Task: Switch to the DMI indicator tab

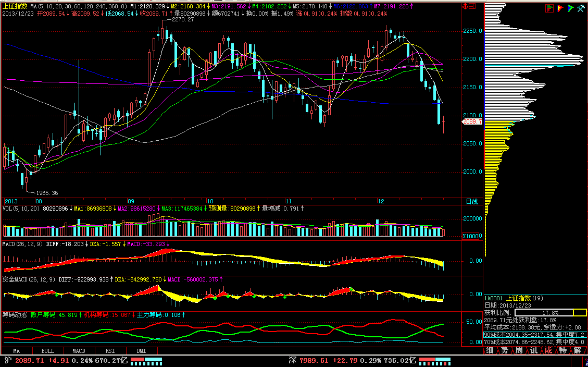Action: coord(141,351)
